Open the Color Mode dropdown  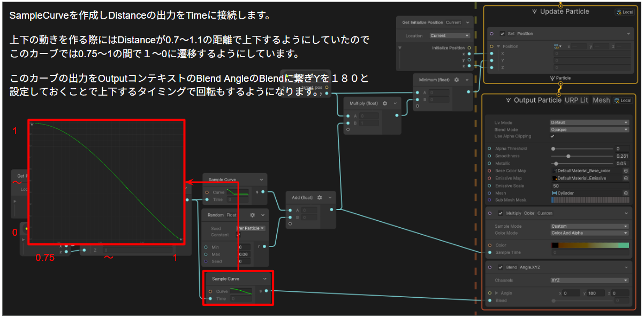tap(589, 233)
